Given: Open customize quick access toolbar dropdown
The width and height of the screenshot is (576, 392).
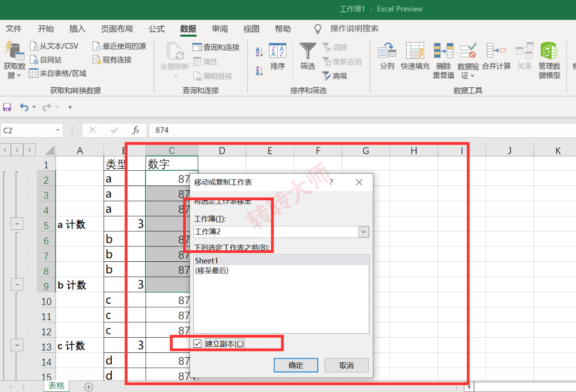Looking at the screenshot, I should click(x=70, y=107).
